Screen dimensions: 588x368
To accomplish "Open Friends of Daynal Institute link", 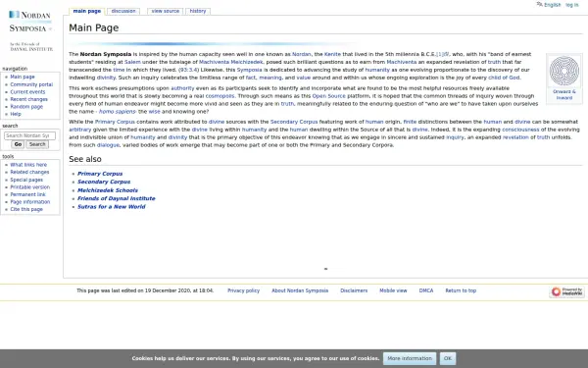I will [117, 198].
